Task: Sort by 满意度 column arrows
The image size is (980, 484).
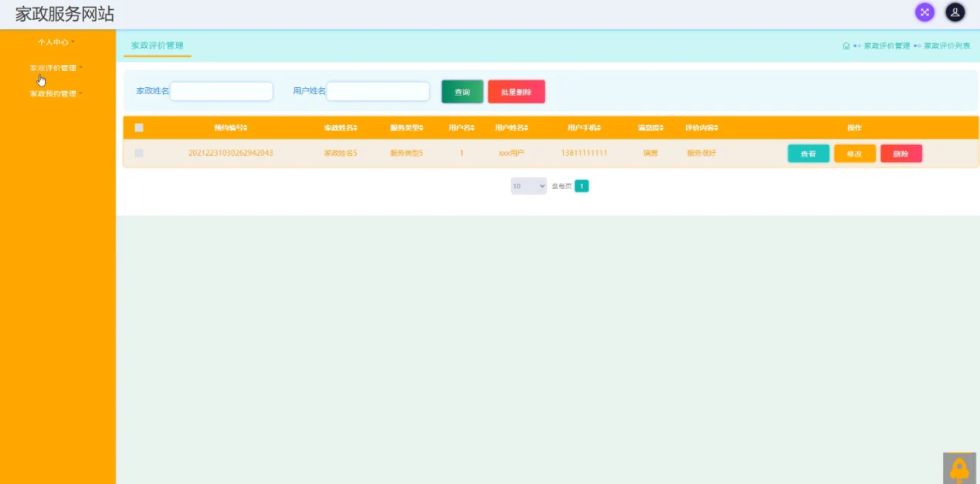Action: 662,128
